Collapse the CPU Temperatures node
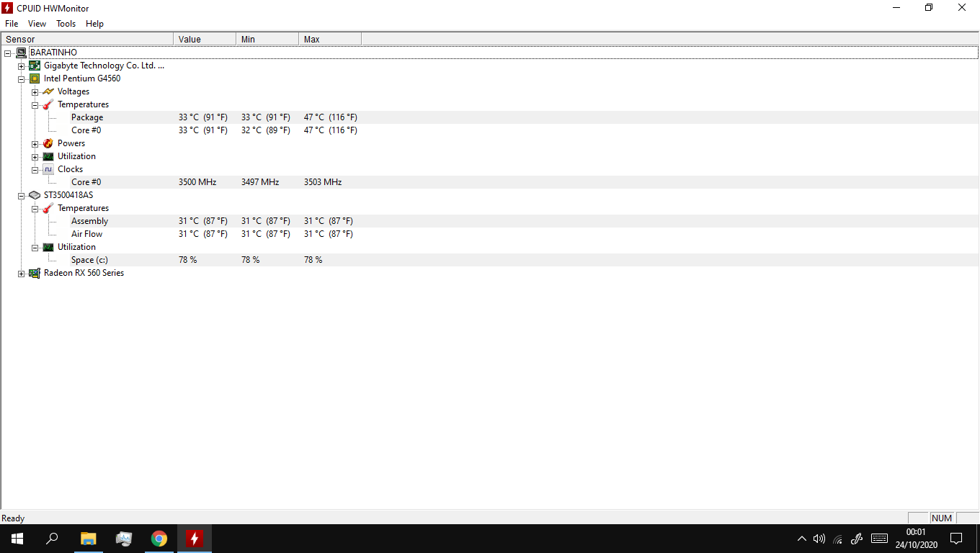Image resolution: width=980 pixels, height=553 pixels. tap(35, 105)
